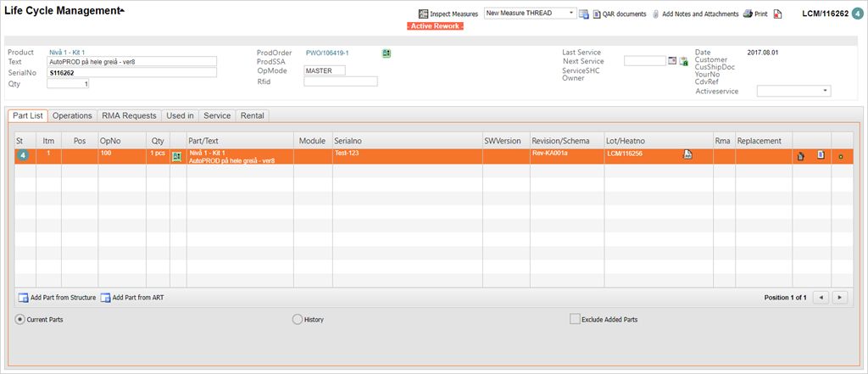Screen dimensions: 868x374
Task: Click the PDF export icon beside Print
Action: (777, 14)
